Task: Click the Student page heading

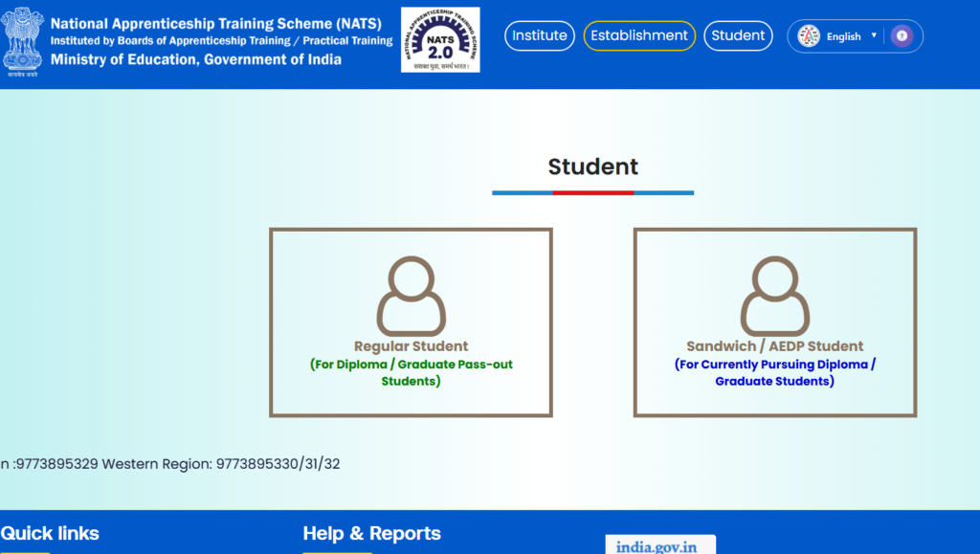Action: click(x=593, y=166)
